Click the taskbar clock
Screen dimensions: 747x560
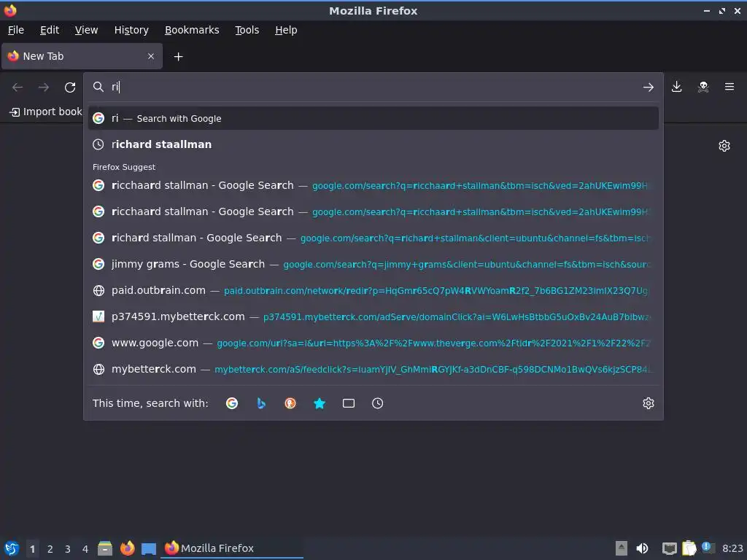pyautogui.click(x=732, y=548)
